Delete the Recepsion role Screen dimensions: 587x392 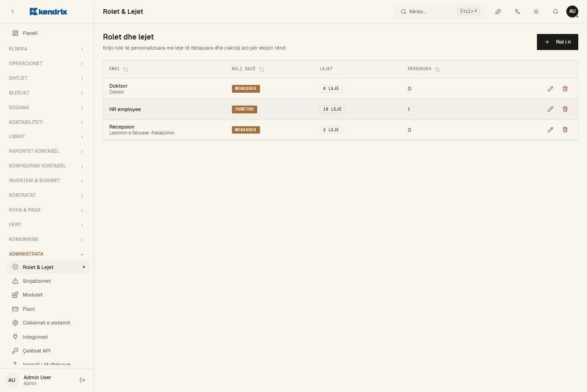[565, 130]
